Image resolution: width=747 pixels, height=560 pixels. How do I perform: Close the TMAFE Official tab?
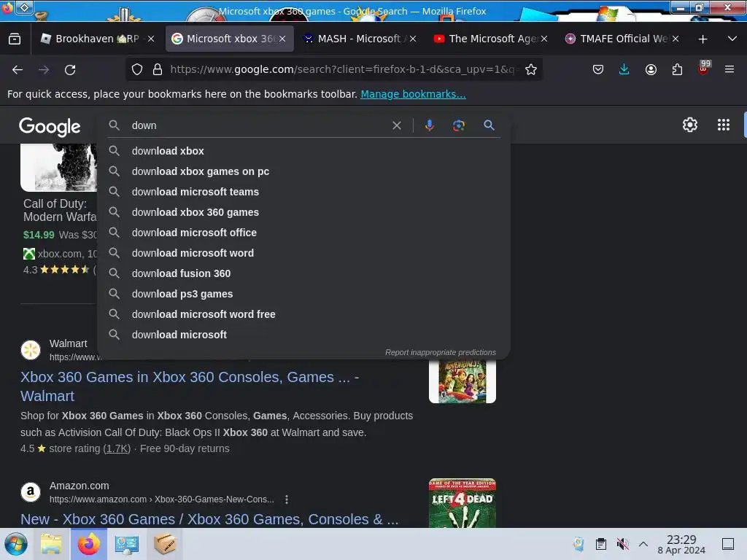675,39
